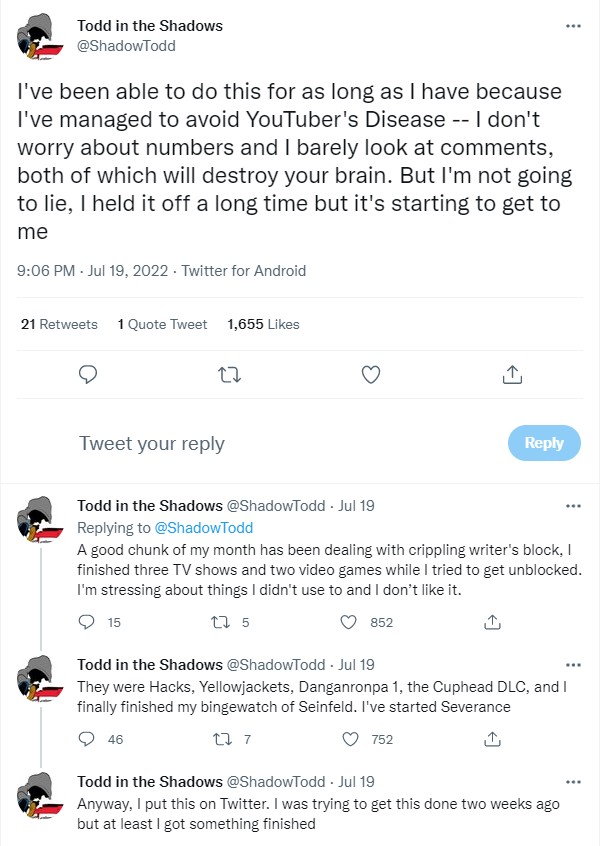View the 21 Retweets list
604x846 pixels.
click(x=59, y=324)
